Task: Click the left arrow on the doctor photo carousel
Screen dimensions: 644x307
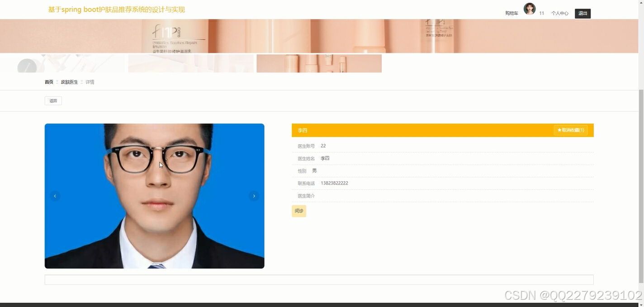Action: coord(55,196)
